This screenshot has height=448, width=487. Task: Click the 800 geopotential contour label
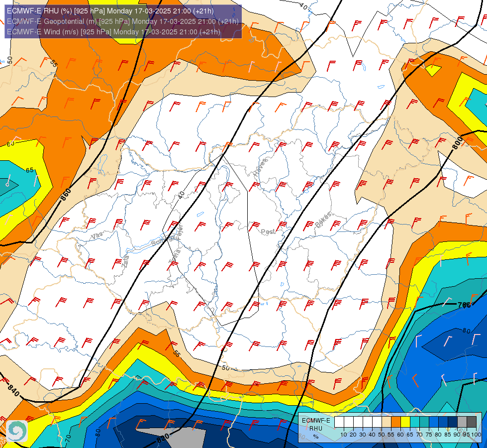[x=457, y=143]
